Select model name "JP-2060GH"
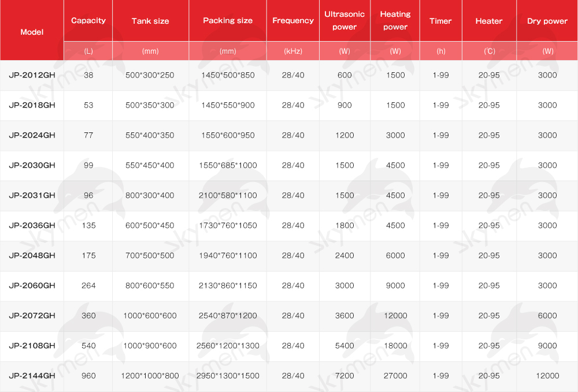 click(32, 286)
